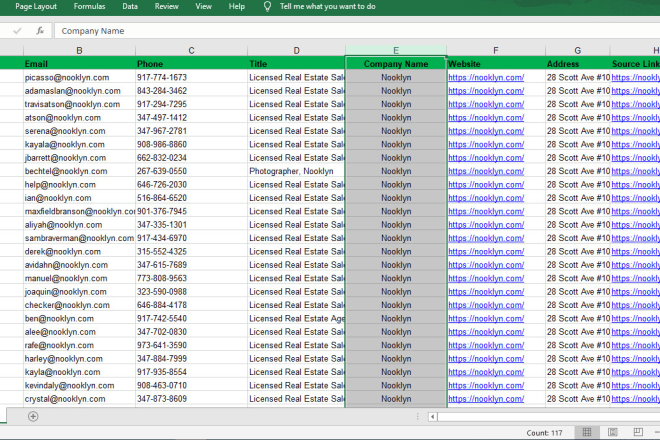Add a new sheet with plus icon
660x440 pixels.
33,416
